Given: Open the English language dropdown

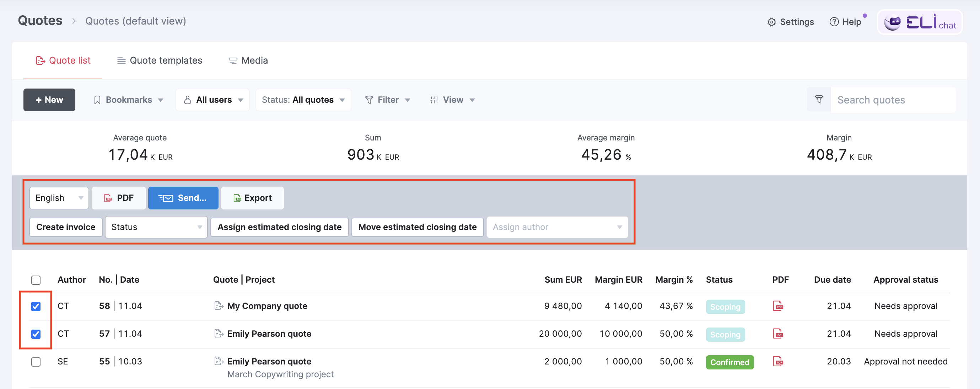Looking at the screenshot, I should [x=59, y=198].
